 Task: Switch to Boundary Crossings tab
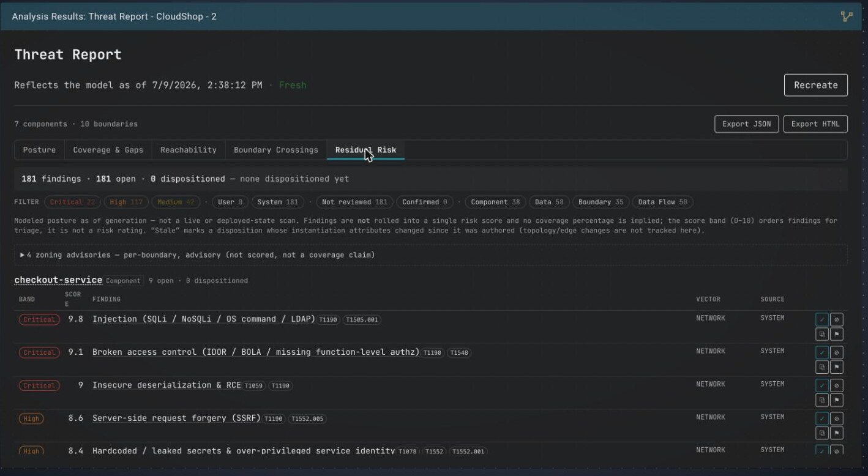click(x=276, y=150)
